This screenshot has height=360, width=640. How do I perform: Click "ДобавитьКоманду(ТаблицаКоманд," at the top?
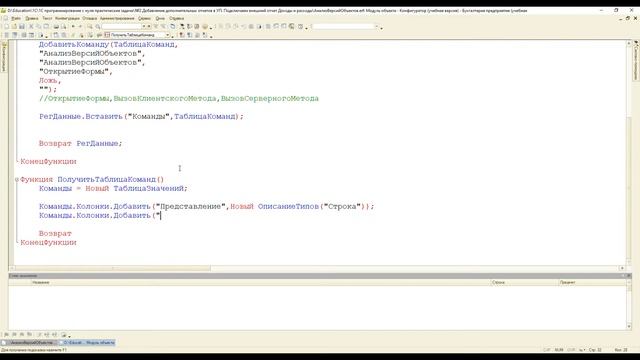point(109,45)
